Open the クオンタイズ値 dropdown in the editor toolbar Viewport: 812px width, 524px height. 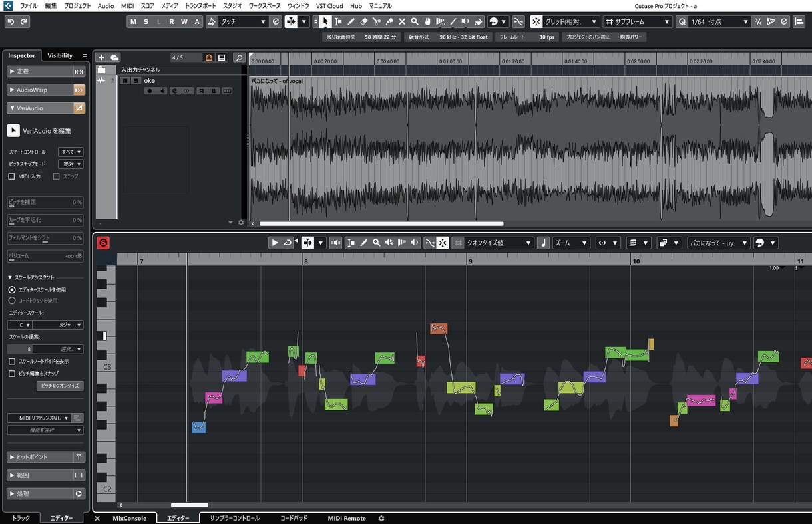499,243
